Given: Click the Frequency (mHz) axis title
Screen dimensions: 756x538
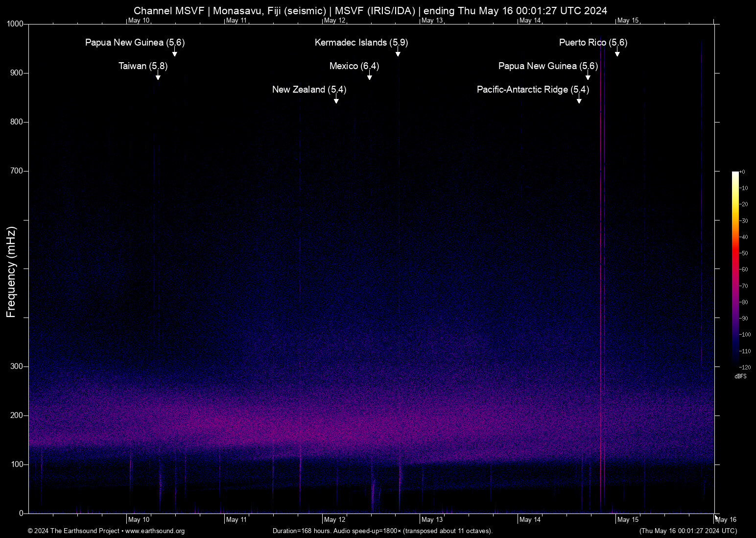Looking at the screenshot, I should coord(11,272).
